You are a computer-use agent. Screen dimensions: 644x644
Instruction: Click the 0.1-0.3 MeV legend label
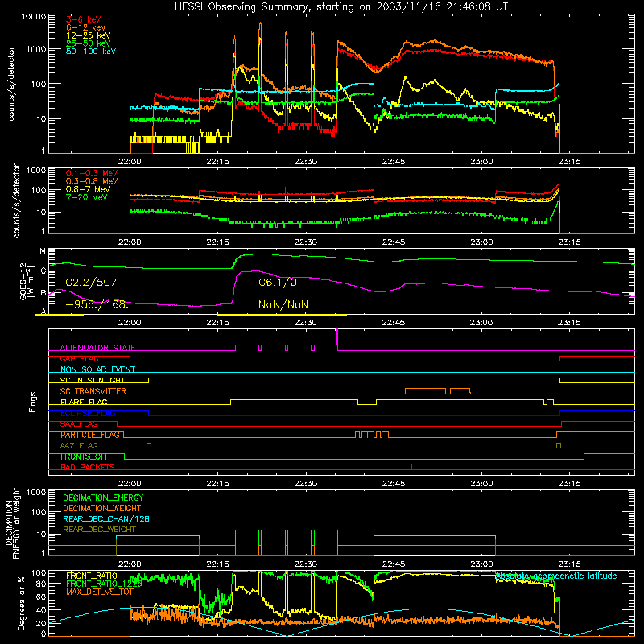click(92, 173)
